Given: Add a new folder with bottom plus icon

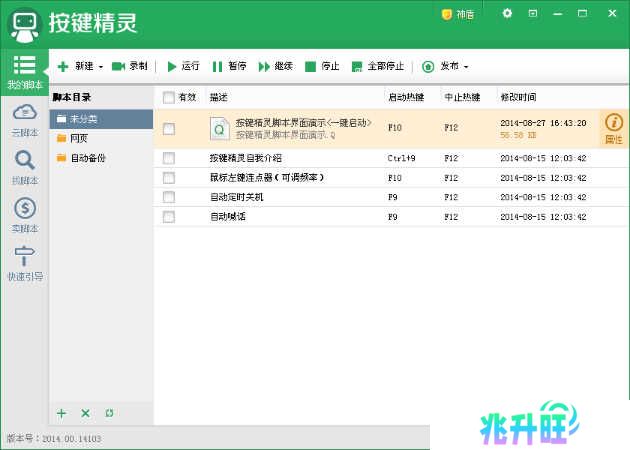Looking at the screenshot, I should coord(61,413).
